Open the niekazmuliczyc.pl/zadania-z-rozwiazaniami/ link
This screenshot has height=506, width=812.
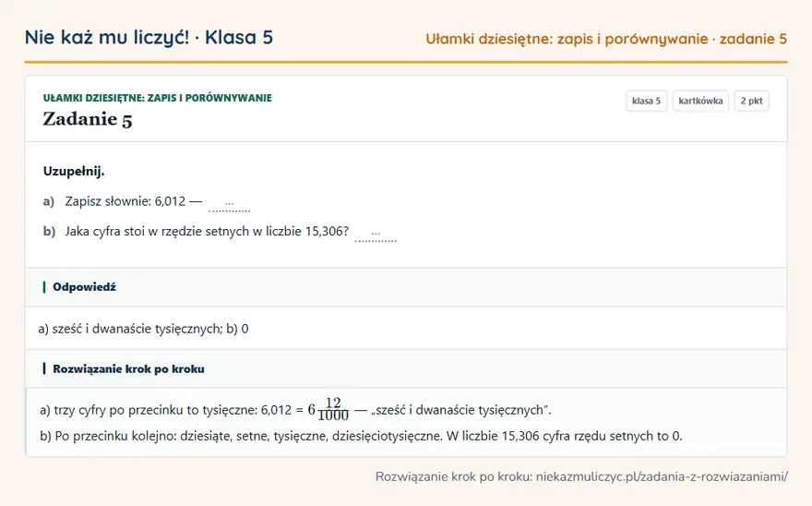662,476
